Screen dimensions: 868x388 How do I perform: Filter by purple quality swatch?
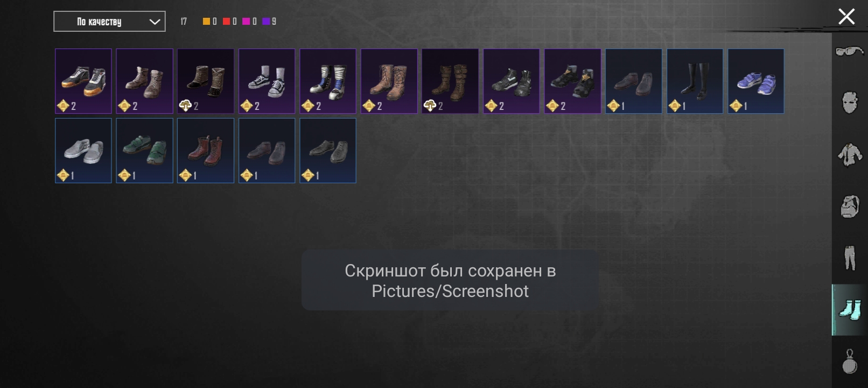(266, 22)
